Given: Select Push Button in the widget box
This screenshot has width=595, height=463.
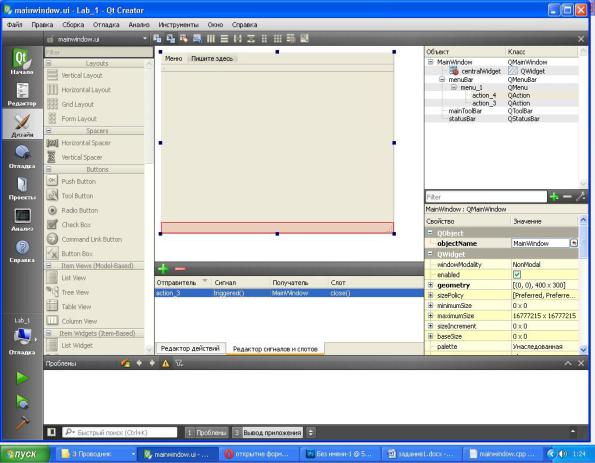Looking at the screenshot, I should [x=79, y=181].
